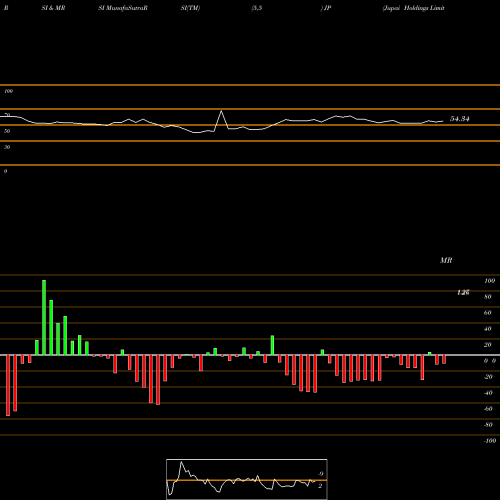
Task: Click the MR axis label -40
Action: pos(488,393)
